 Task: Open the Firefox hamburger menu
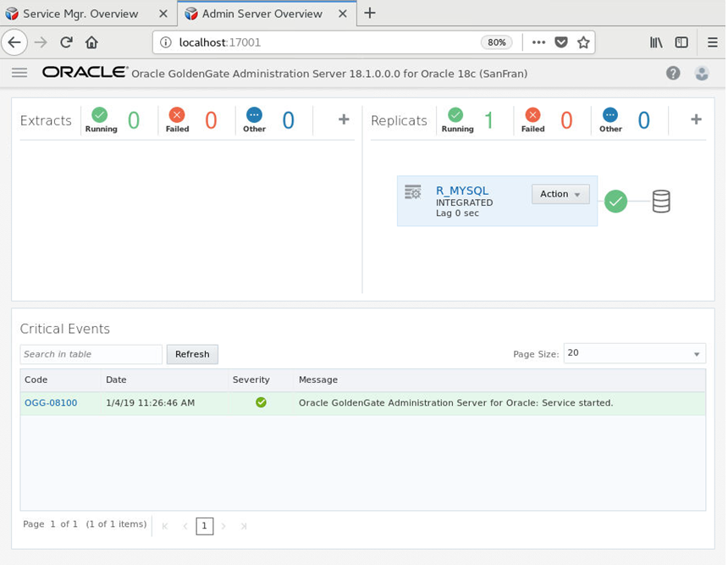pyautogui.click(x=712, y=42)
